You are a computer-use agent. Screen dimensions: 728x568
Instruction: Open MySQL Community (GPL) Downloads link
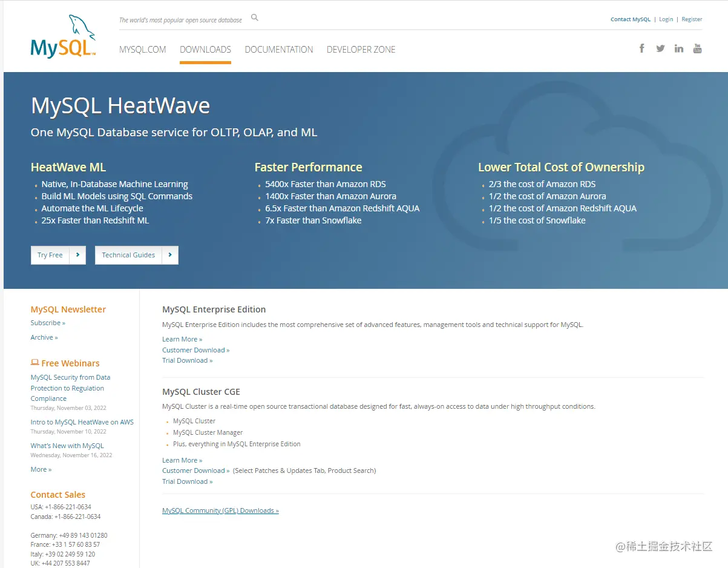click(x=220, y=510)
